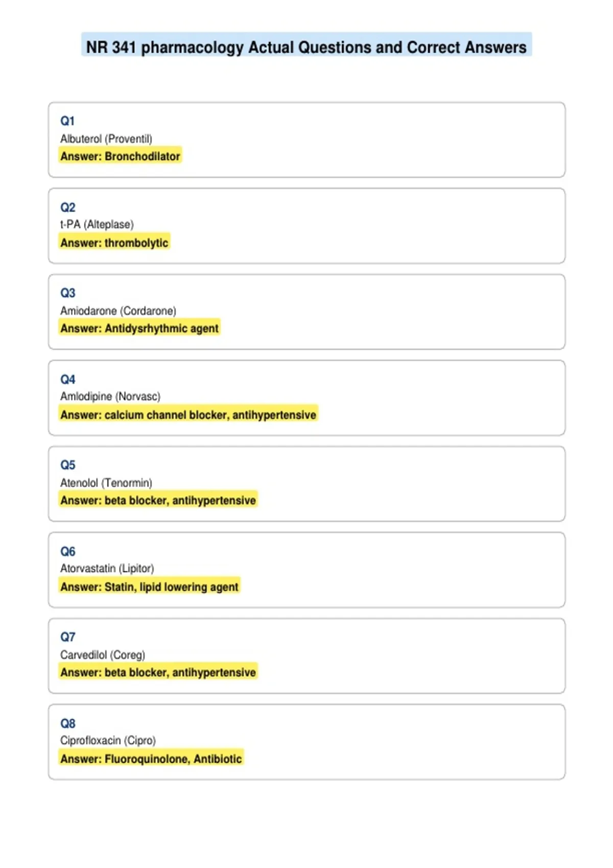
Task: Click the Albuterol (Proventil) text
Action: (x=106, y=139)
